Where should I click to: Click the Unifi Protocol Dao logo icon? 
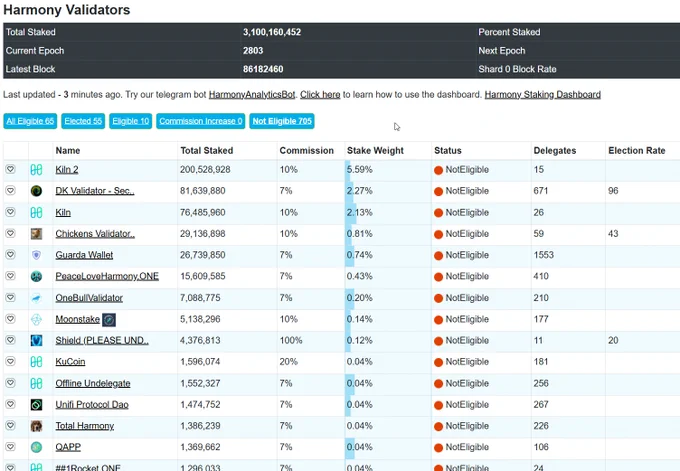tap(36, 405)
